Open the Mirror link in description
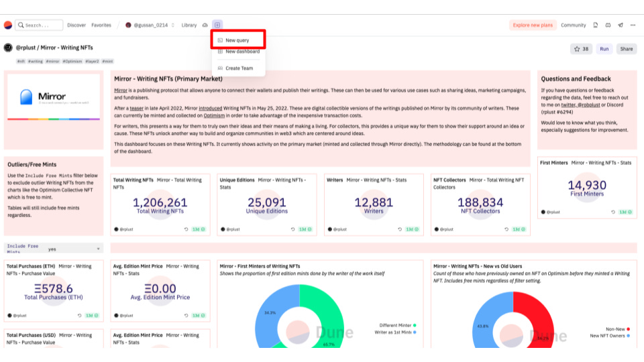Viewport: 644px width, 362px height. pos(121,90)
